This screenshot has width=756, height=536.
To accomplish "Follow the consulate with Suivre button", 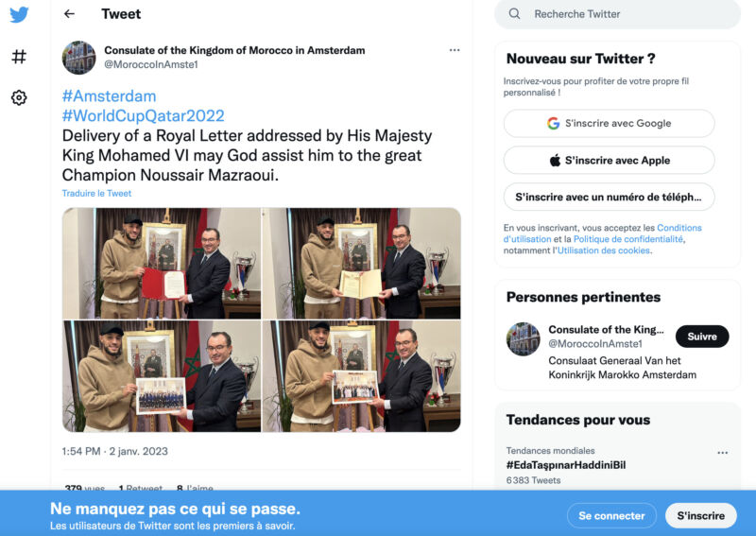I will [x=702, y=337].
